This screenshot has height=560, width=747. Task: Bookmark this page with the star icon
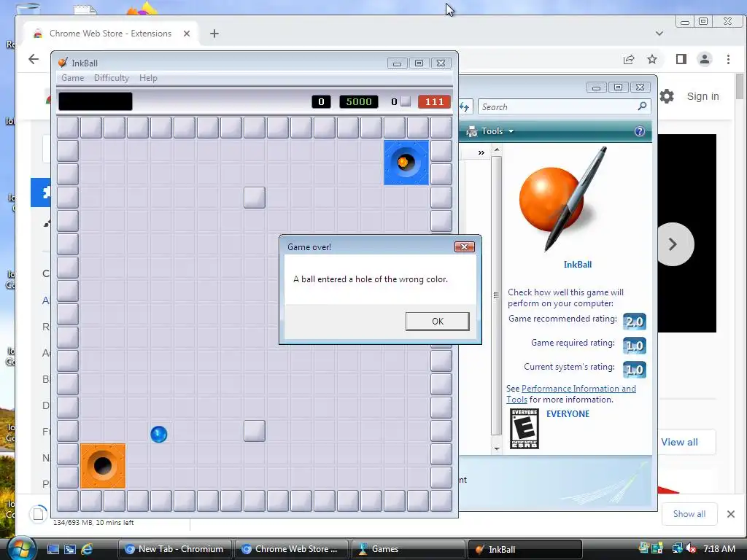point(652,59)
